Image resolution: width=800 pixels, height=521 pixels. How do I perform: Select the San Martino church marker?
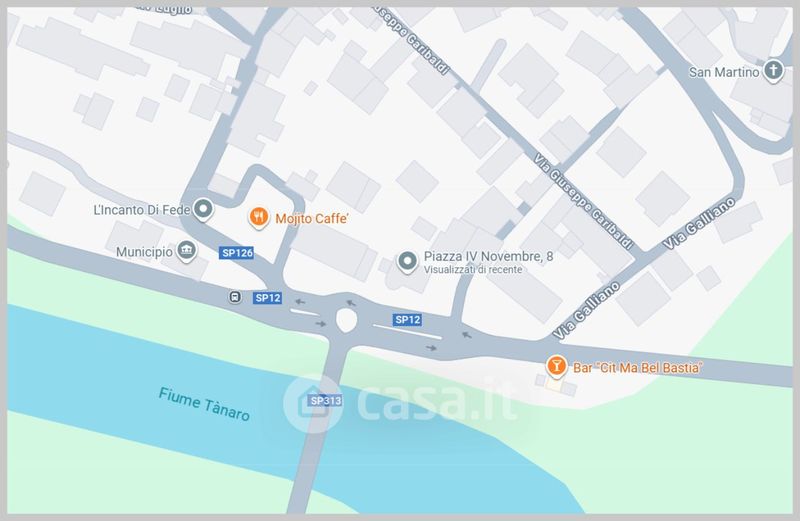pos(773,70)
